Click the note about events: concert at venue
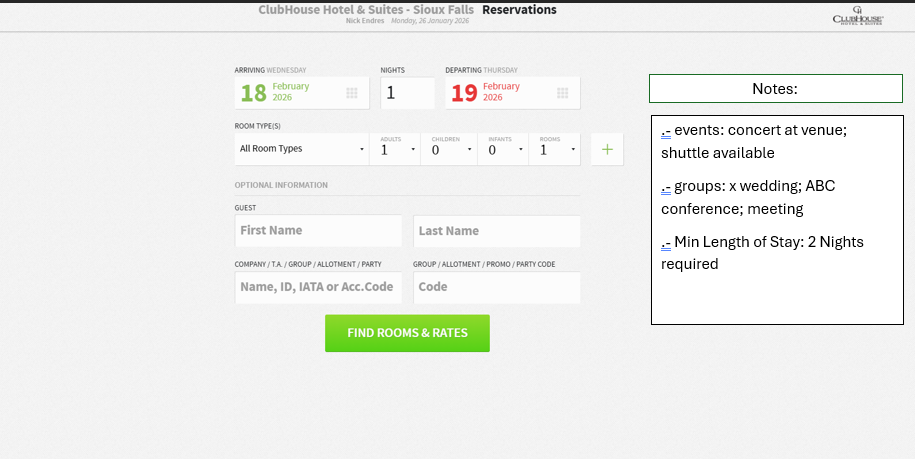Screen dimensions: 915x459 pos(754,142)
